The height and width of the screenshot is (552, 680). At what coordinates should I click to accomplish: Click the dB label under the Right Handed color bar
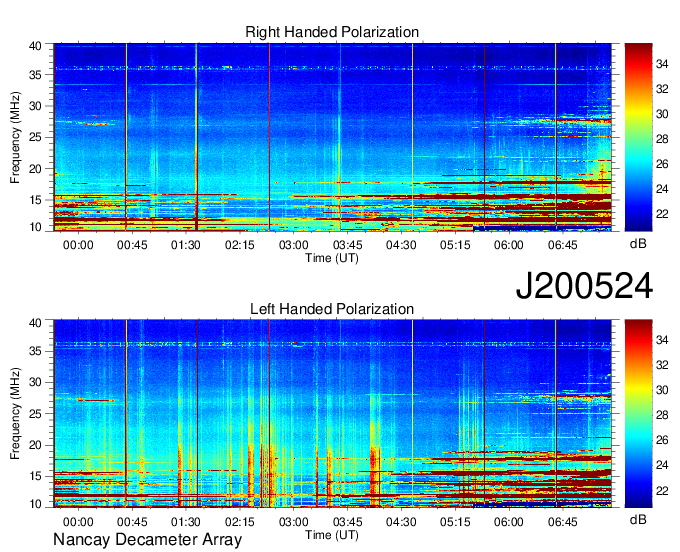click(x=638, y=244)
